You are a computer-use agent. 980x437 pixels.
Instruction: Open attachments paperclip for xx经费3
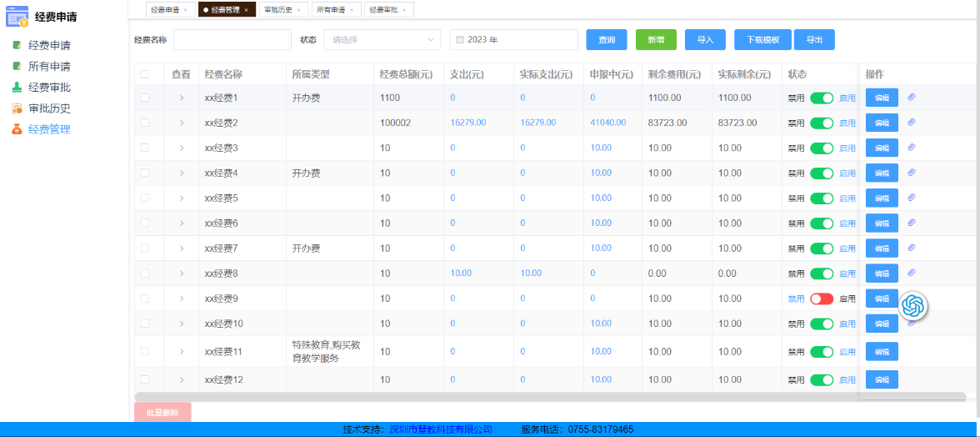912,147
